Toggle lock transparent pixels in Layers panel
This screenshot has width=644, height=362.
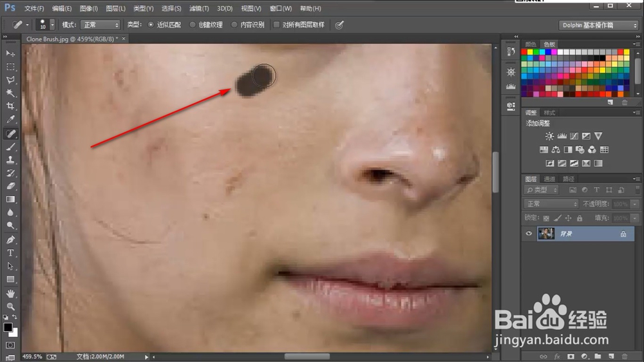click(x=546, y=218)
